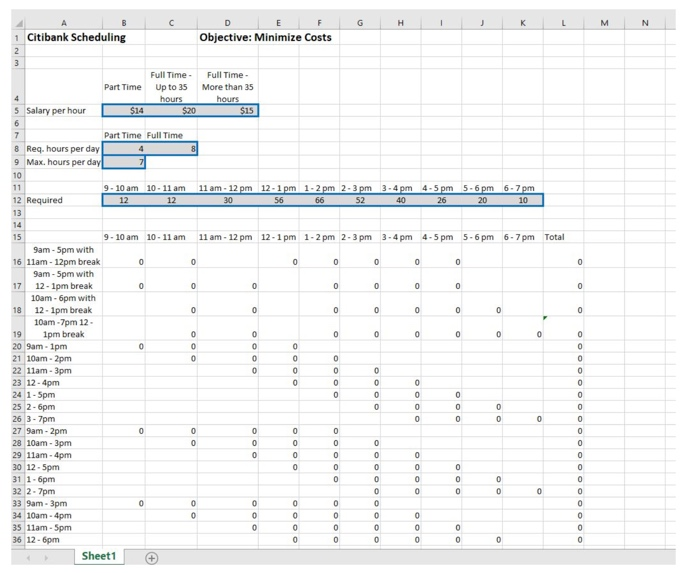
Task: Select all cells via corner triangle
Action: [19, 23]
